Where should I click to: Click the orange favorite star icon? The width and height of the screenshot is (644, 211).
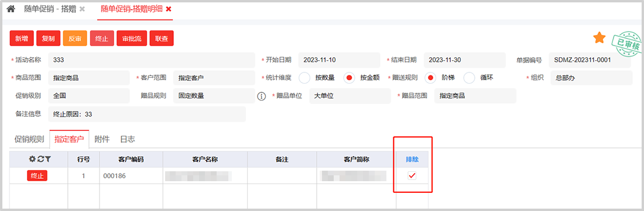(x=600, y=38)
